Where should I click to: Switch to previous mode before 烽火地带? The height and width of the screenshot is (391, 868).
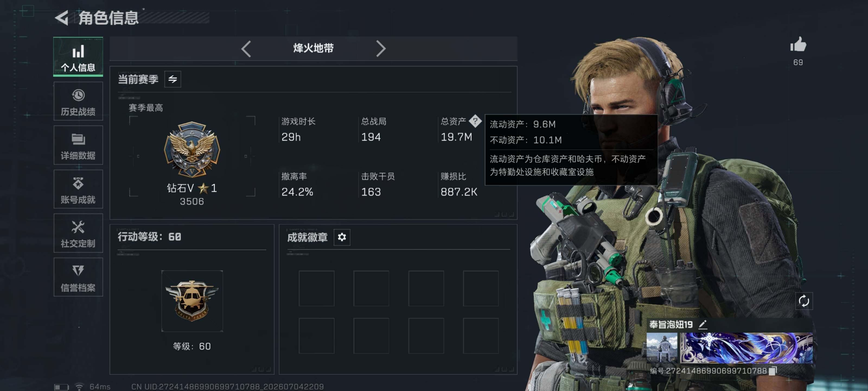tap(246, 49)
